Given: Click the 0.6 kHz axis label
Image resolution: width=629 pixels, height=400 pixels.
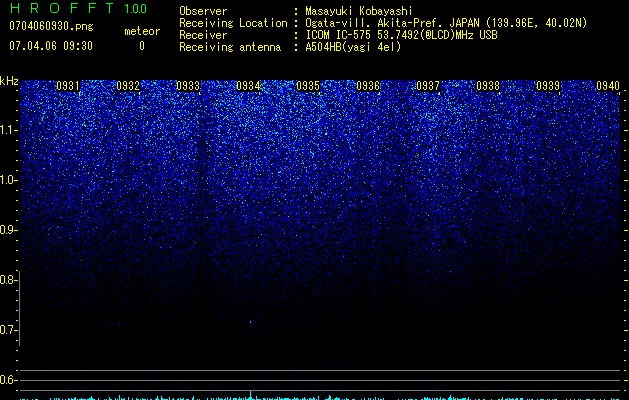Looking at the screenshot, I should (8, 380).
